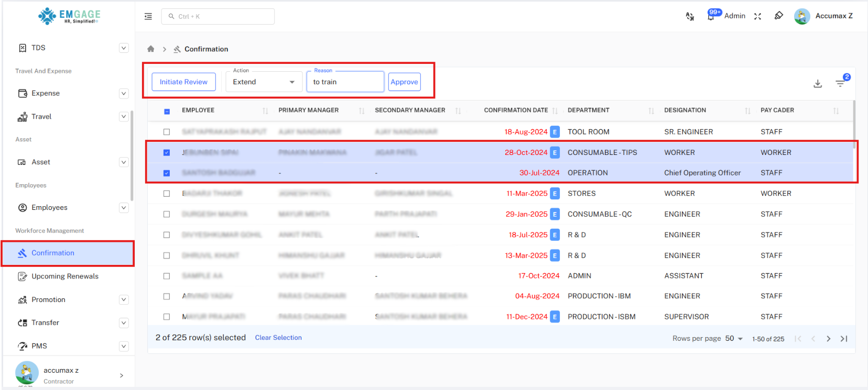
Task: Open Upcoming Renewals in the sidebar
Action: [65, 276]
